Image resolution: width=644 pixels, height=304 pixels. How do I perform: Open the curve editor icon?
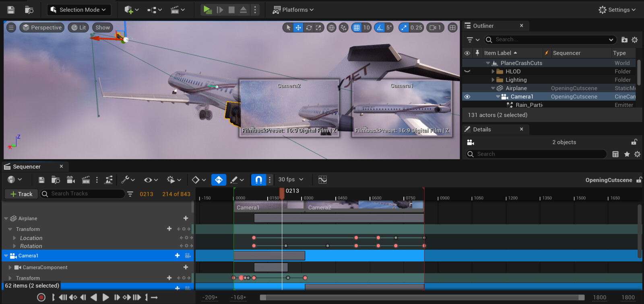click(x=322, y=180)
